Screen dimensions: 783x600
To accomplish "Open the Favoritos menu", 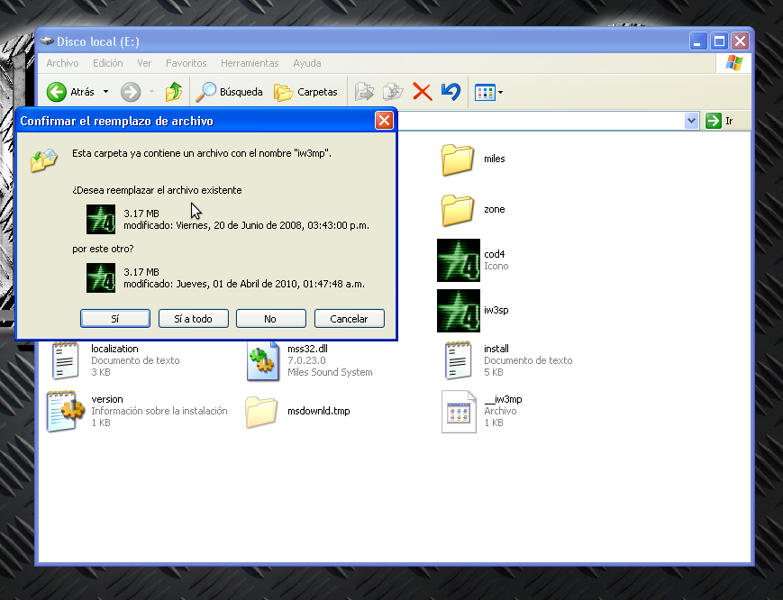I will tap(186, 63).
